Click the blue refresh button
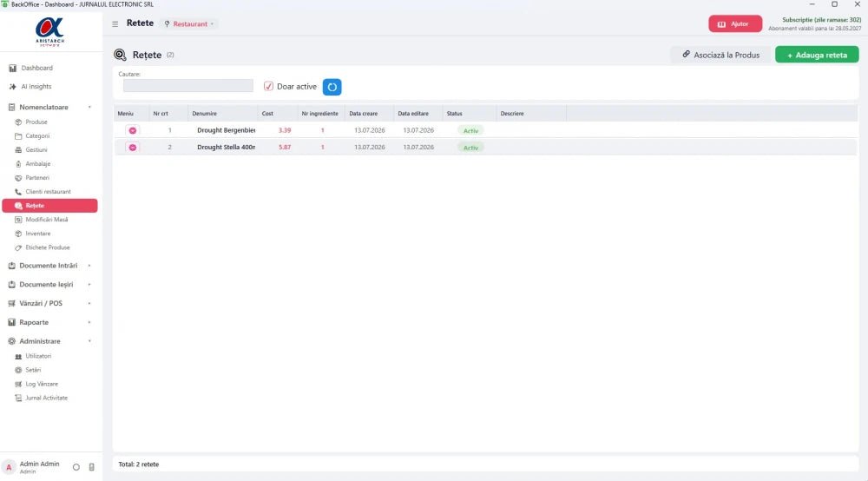Screen dimensions: 868x481 click(x=332, y=87)
